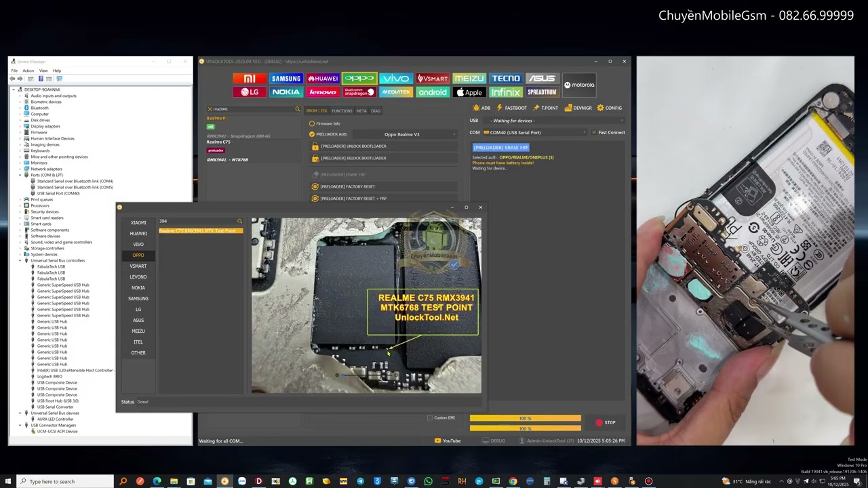
Task: Open the Oppo Realme V3 auth dropdown
Action: pyautogui.click(x=403, y=134)
